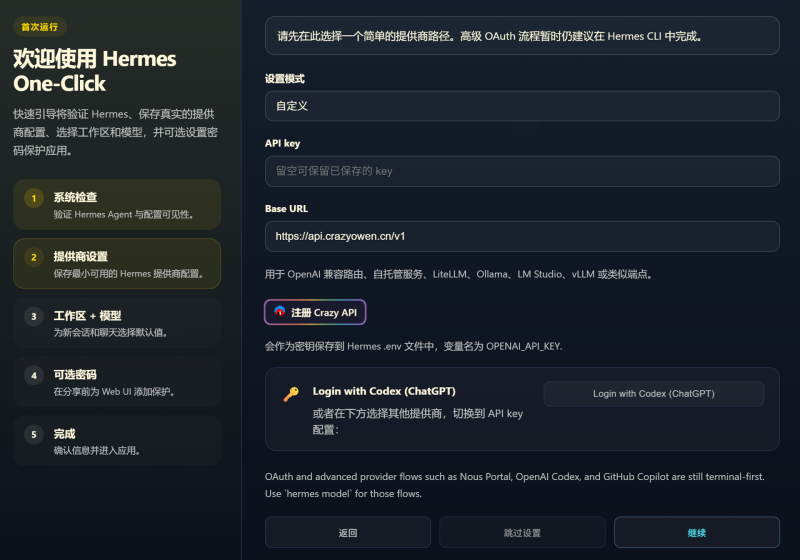Screen dimensions: 800x560
Task: Select the 系统检查 step
Action: (x=117, y=205)
